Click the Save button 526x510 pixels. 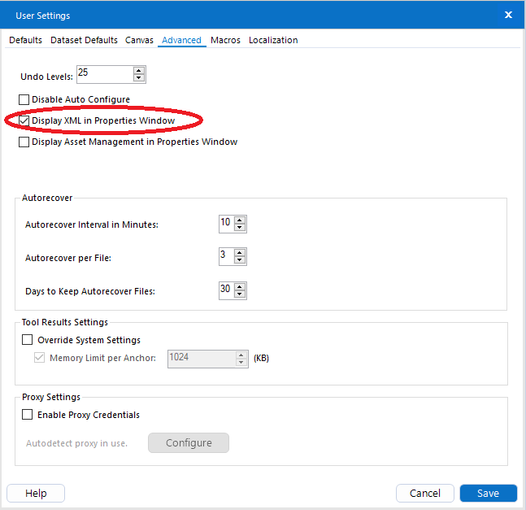(488, 493)
